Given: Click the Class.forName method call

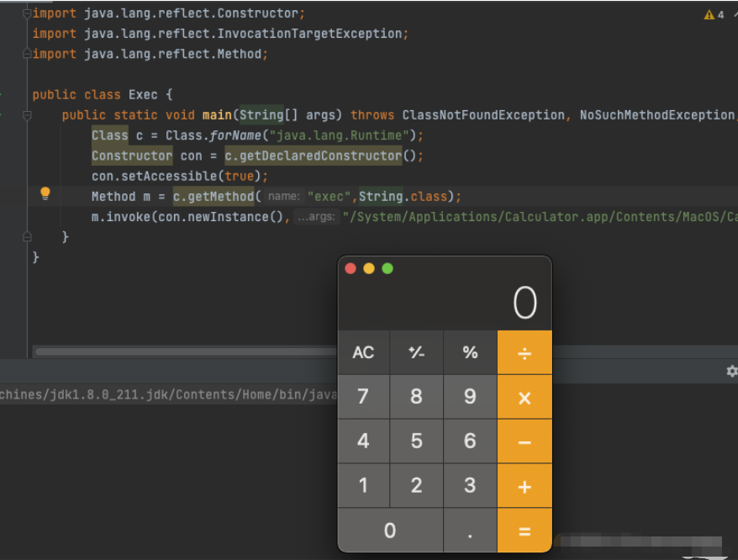Looking at the screenshot, I should pos(213,135).
